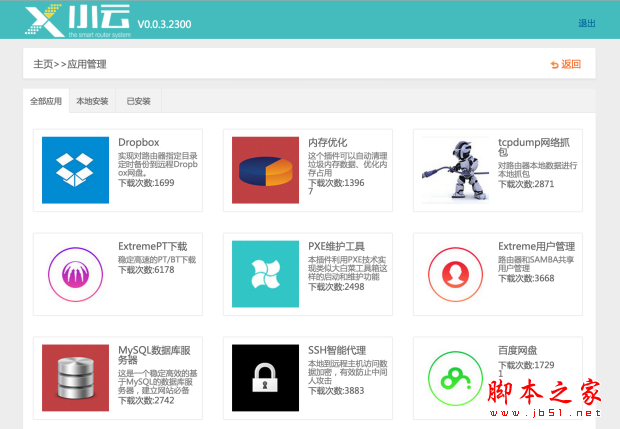Switch to the 本地安装 tab

pyautogui.click(x=92, y=101)
